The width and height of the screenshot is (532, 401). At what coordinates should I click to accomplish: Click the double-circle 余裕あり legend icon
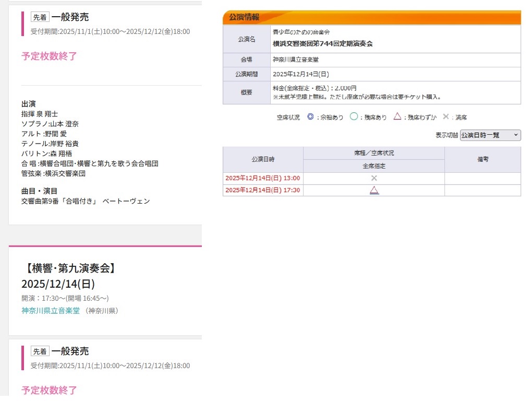click(310, 116)
